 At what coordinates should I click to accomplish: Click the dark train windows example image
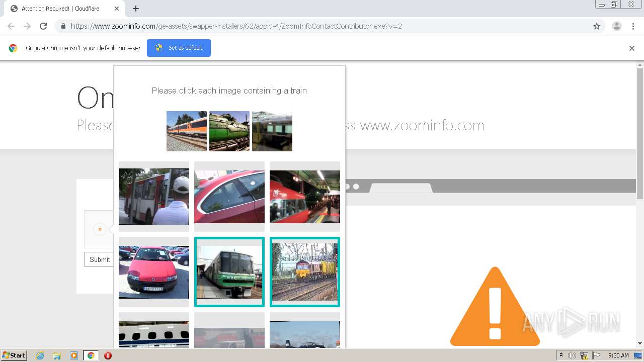tap(272, 131)
